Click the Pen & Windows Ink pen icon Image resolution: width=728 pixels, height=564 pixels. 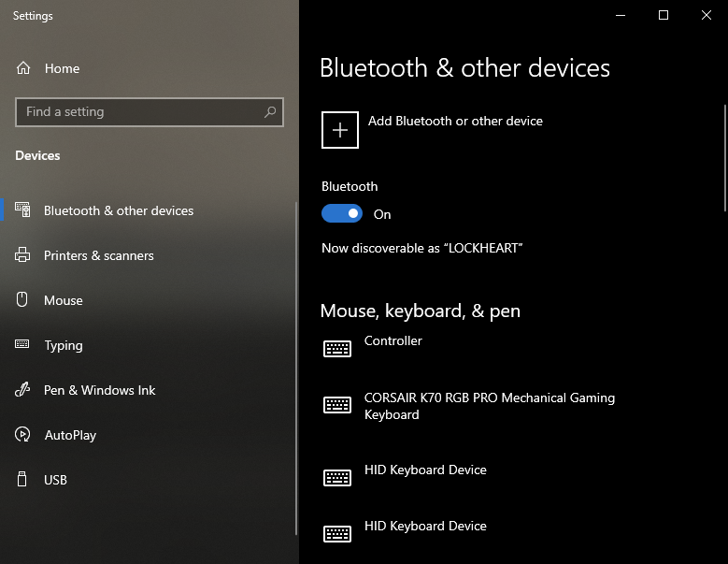[x=22, y=389]
